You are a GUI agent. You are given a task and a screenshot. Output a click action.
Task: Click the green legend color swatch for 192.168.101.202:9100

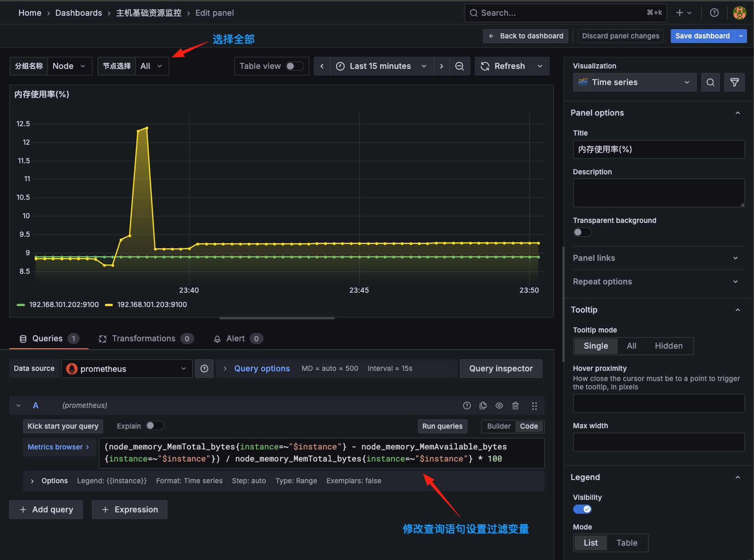[x=20, y=305]
